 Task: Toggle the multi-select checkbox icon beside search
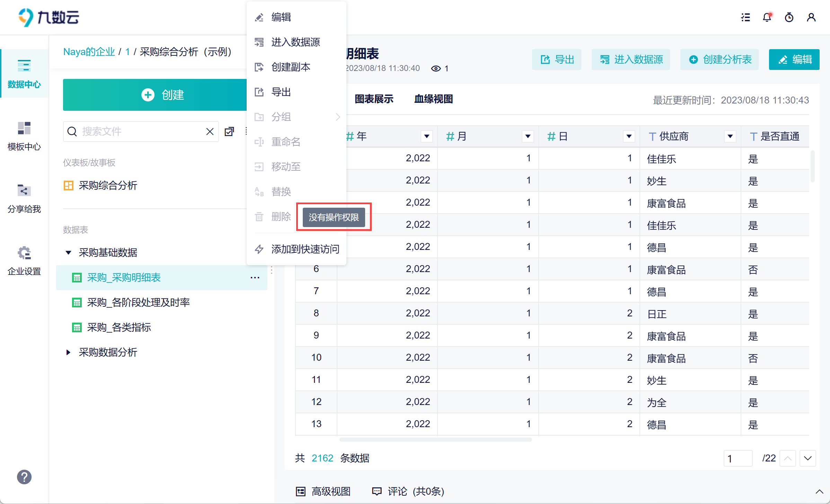[229, 132]
